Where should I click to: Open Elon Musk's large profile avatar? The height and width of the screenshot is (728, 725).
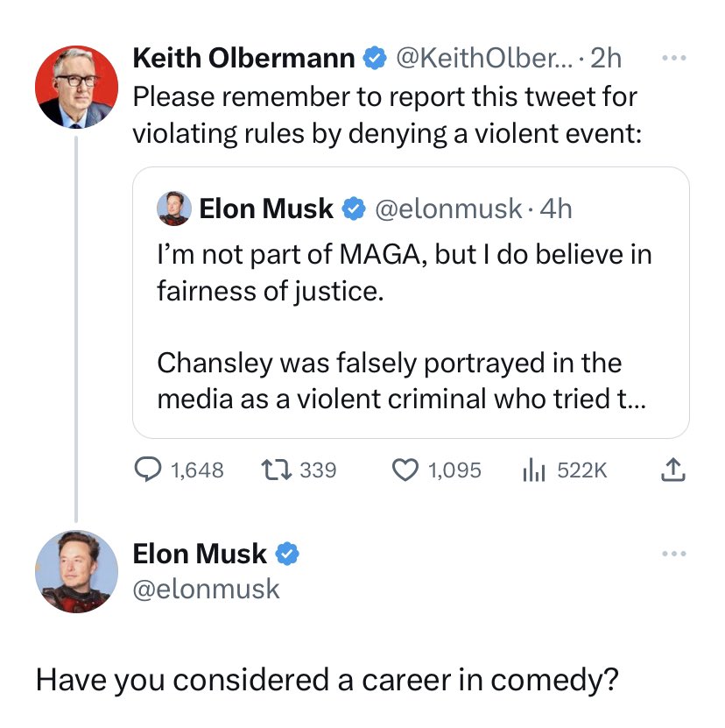tap(76, 571)
